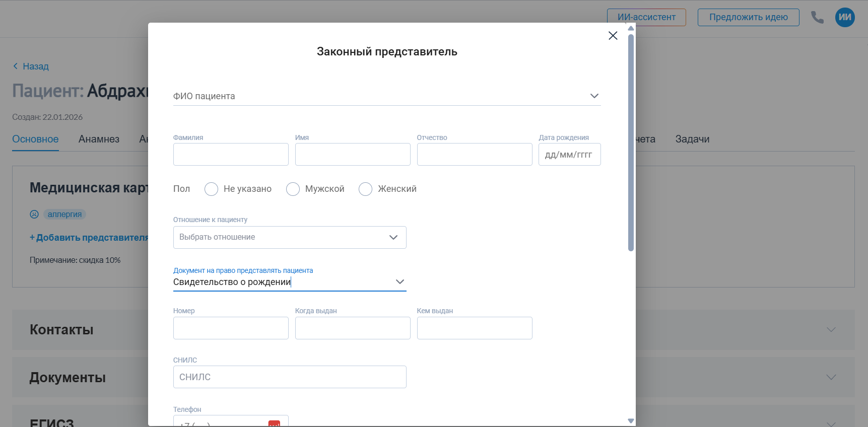
Task: Focus the Когда выдан field
Action: click(353, 328)
